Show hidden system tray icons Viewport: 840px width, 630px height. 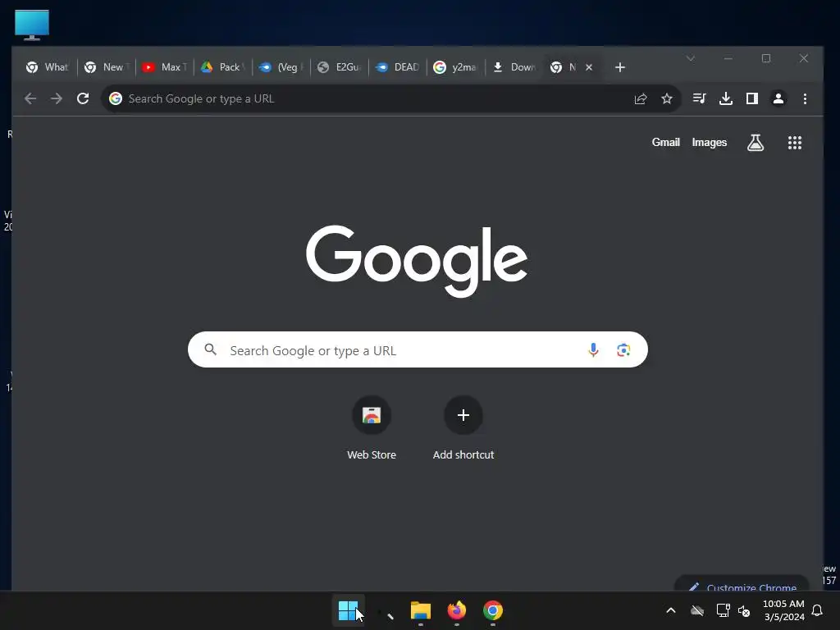671,610
